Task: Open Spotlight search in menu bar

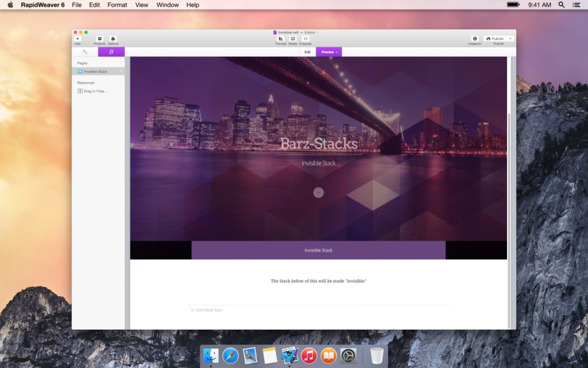Action: (562, 5)
